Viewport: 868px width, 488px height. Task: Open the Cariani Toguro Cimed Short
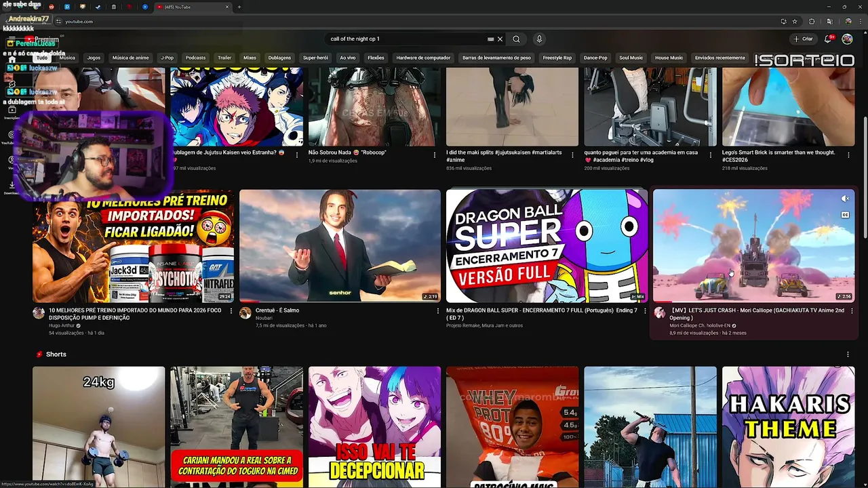pyautogui.click(x=237, y=427)
